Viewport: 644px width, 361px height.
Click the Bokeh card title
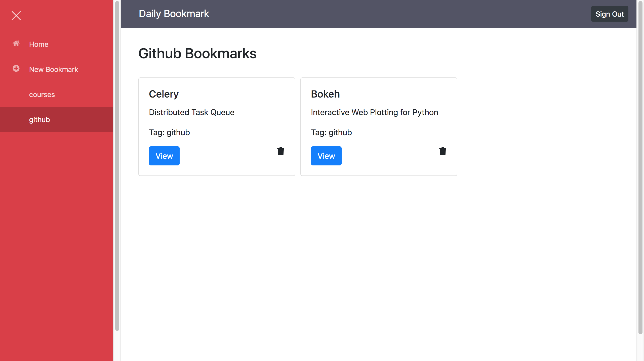coord(325,94)
